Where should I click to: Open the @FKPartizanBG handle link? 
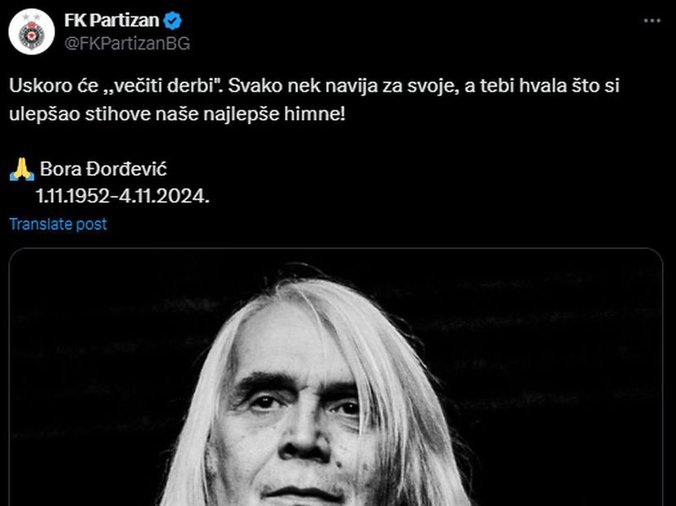(x=127, y=44)
